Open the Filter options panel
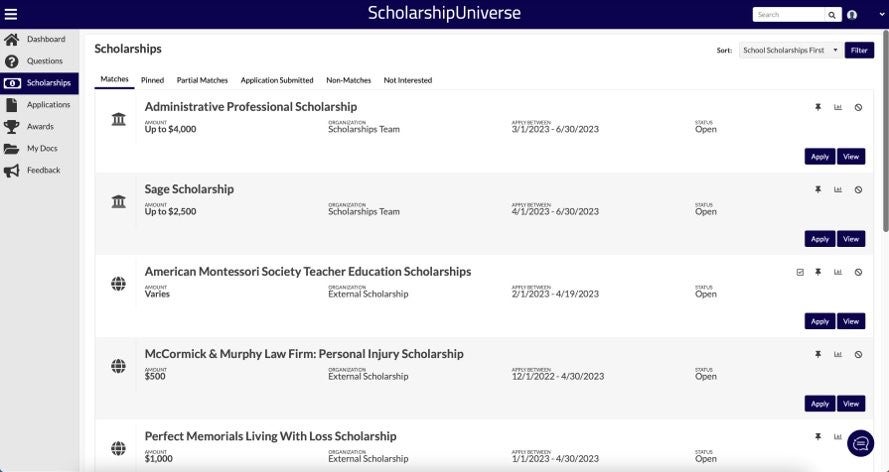Screen dimensions: 889x472 click(859, 50)
